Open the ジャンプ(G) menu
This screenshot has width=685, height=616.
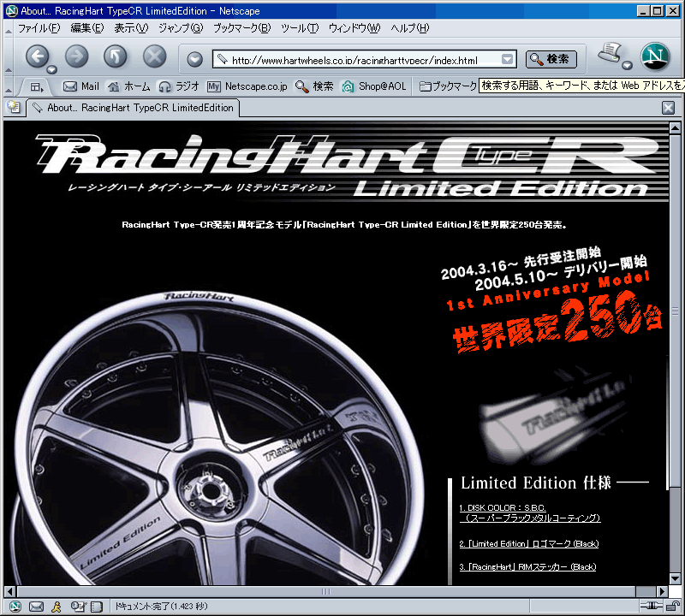coord(181,28)
